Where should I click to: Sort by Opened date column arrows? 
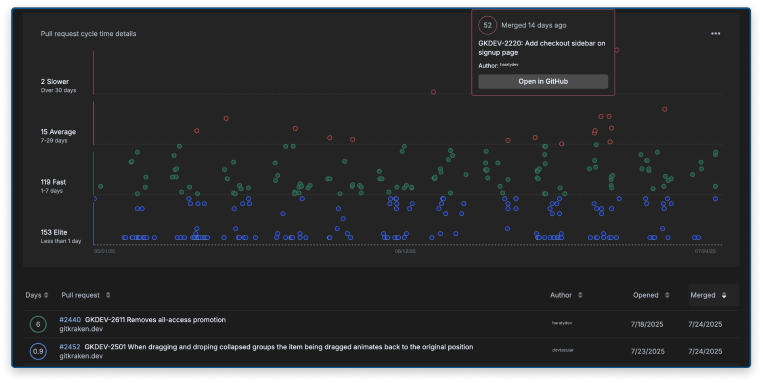coord(667,295)
